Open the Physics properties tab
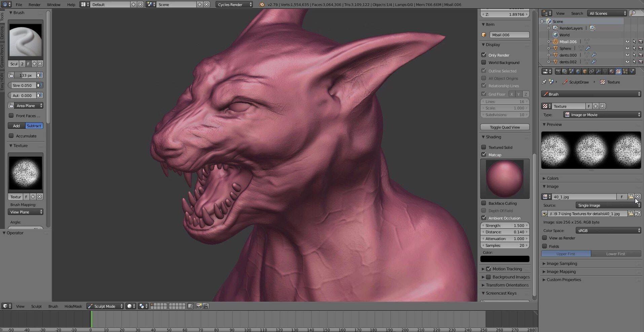The width and height of the screenshot is (644, 332). [x=632, y=71]
